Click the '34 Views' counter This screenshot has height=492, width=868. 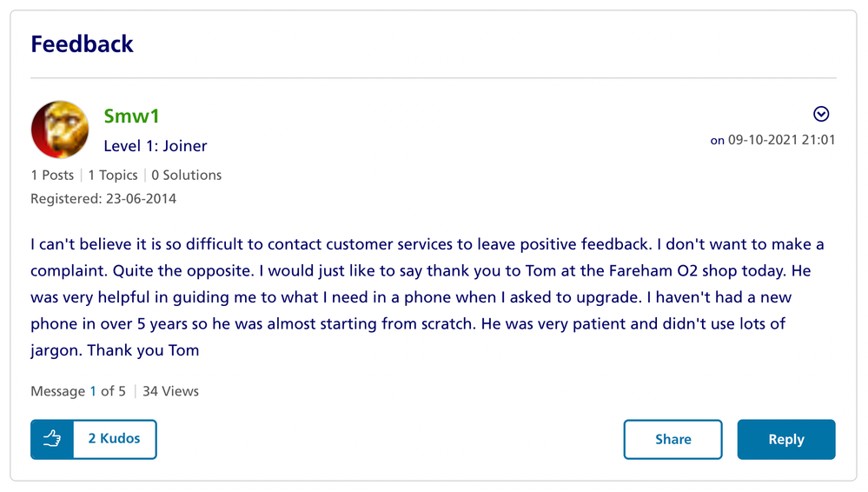click(x=170, y=391)
